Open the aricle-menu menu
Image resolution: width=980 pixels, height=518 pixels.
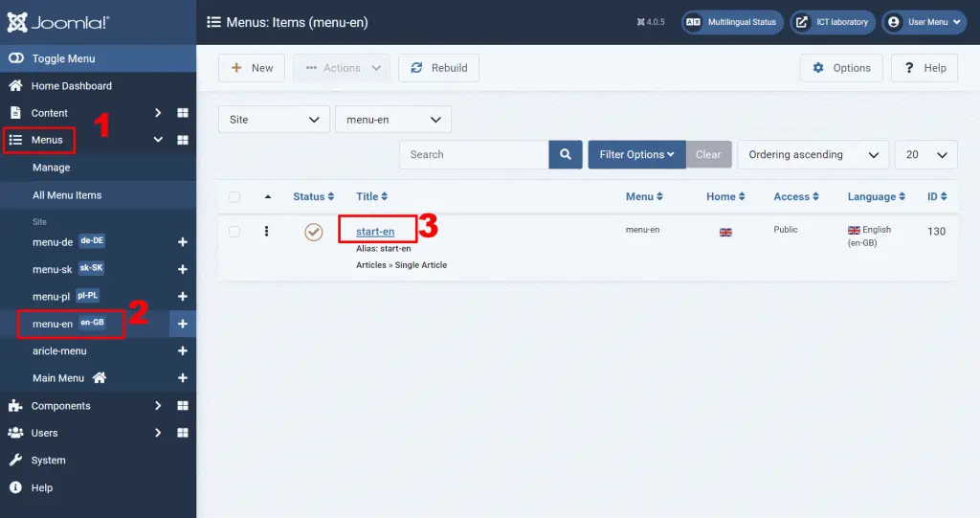tap(59, 351)
